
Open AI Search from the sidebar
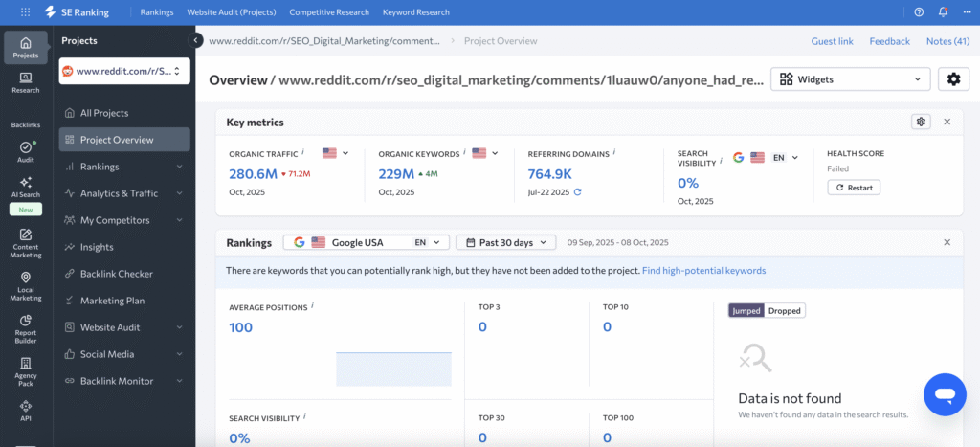click(x=26, y=187)
